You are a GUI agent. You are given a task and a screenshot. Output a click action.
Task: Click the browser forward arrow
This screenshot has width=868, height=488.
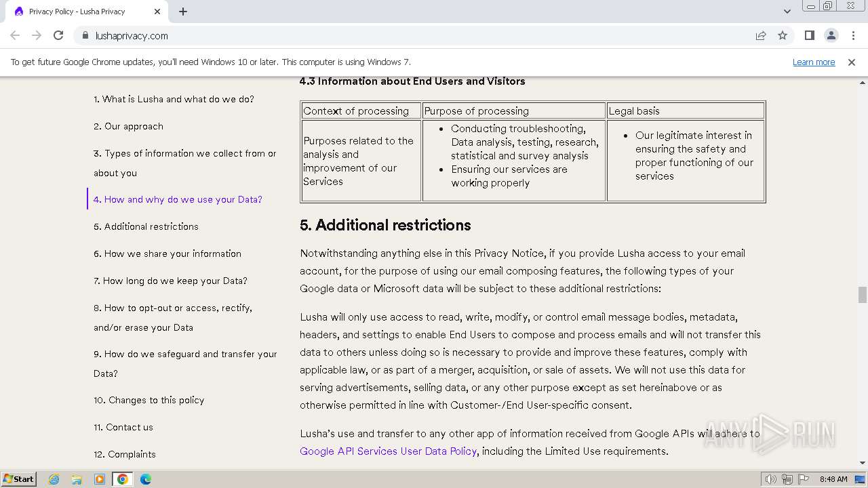(37, 36)
